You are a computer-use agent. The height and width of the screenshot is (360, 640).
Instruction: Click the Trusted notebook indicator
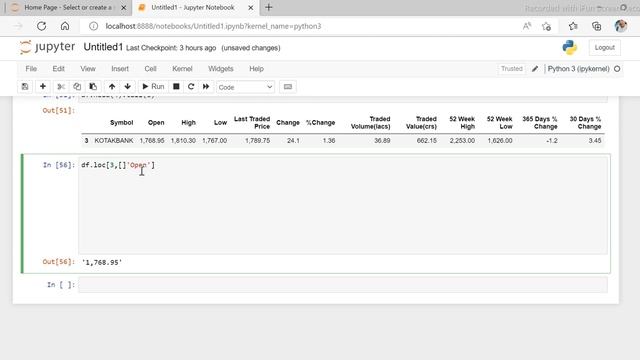[x=511, y=69]
